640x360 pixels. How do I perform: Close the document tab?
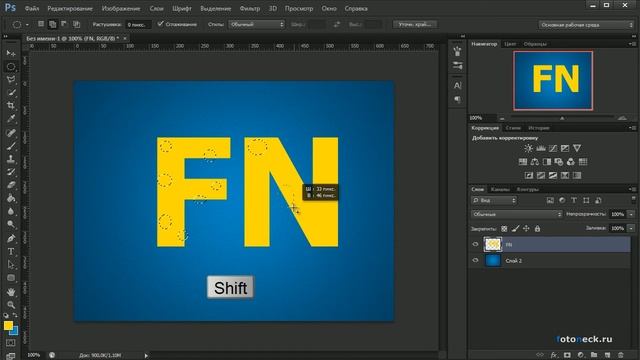125,38
